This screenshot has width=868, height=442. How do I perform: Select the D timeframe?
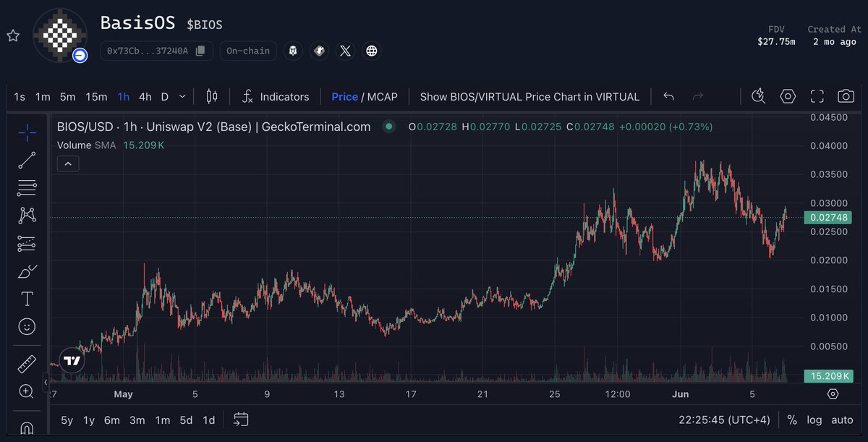pyautogui.click(x=165, y=96)
